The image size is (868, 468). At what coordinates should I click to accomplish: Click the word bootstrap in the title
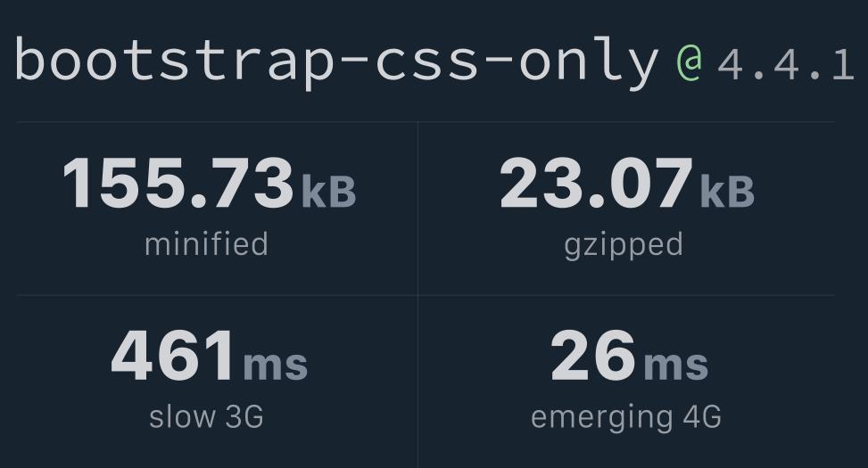[x=175, y=62]
